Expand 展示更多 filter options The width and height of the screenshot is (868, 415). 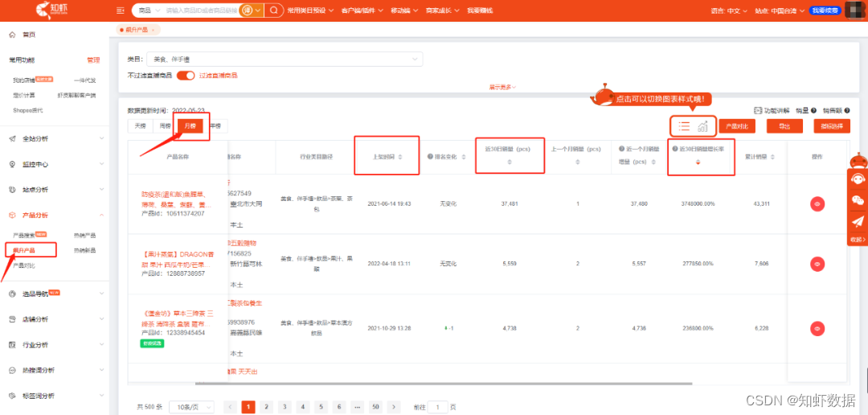point(502,87)
